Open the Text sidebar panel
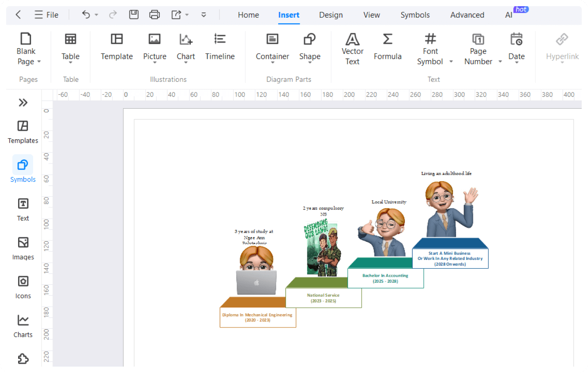 pos(23,209)
